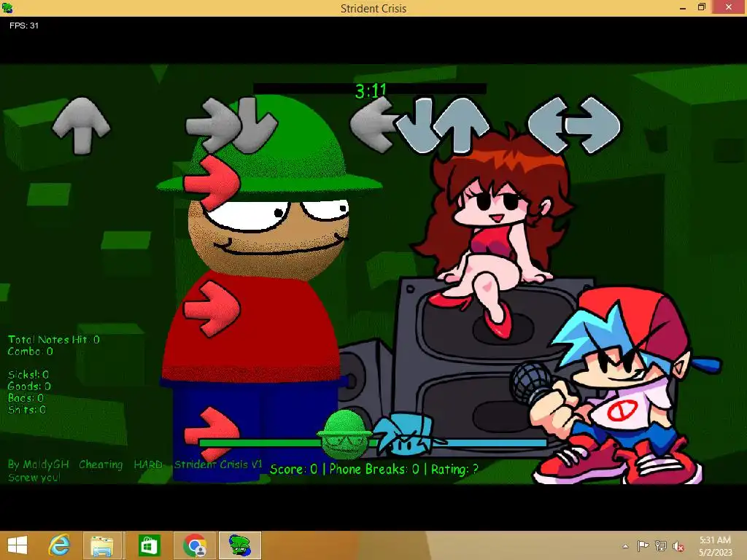Click the 'Combo: 0' text
This screenshot has height=560, width=747.
click(31, 351)
